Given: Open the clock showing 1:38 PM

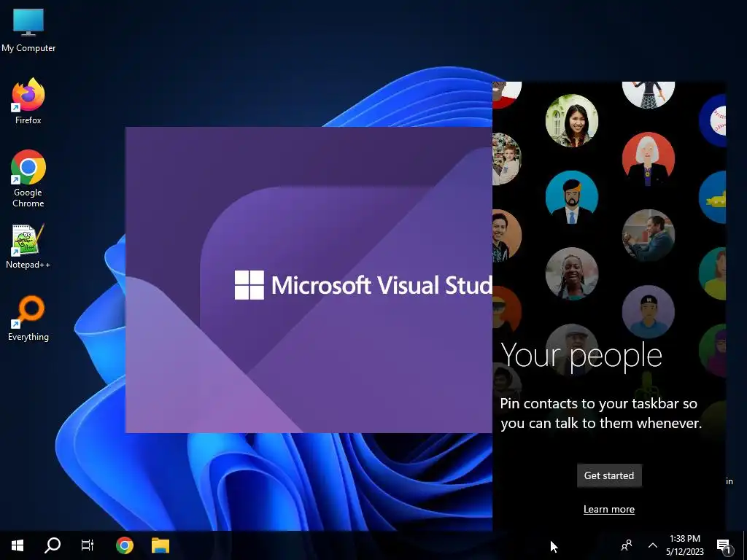Looking at the screenshot, I should pyautogui.click(x=685, y=545).
